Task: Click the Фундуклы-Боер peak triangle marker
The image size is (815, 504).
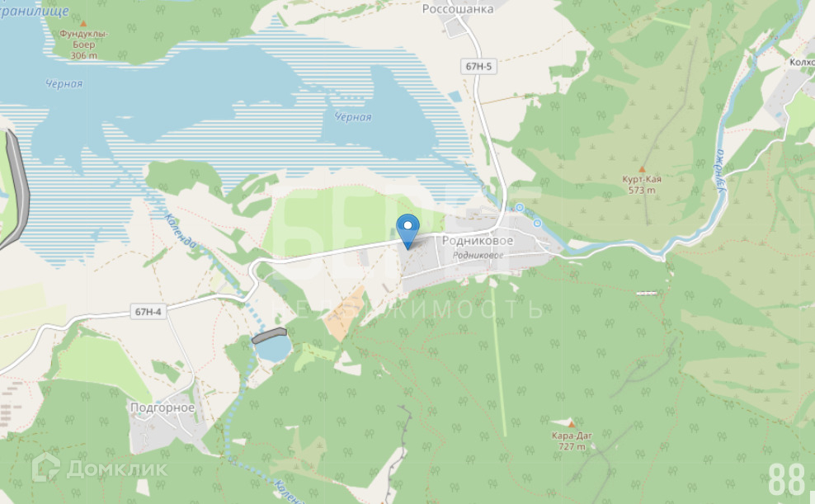Action: click(83, 23)
